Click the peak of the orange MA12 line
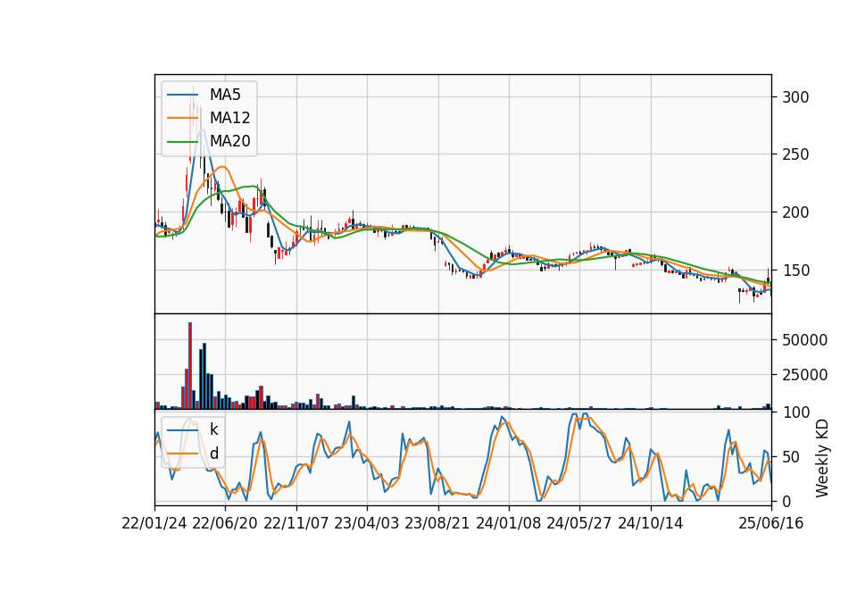Viewport: 857px width, 616px height. point(222,167)
